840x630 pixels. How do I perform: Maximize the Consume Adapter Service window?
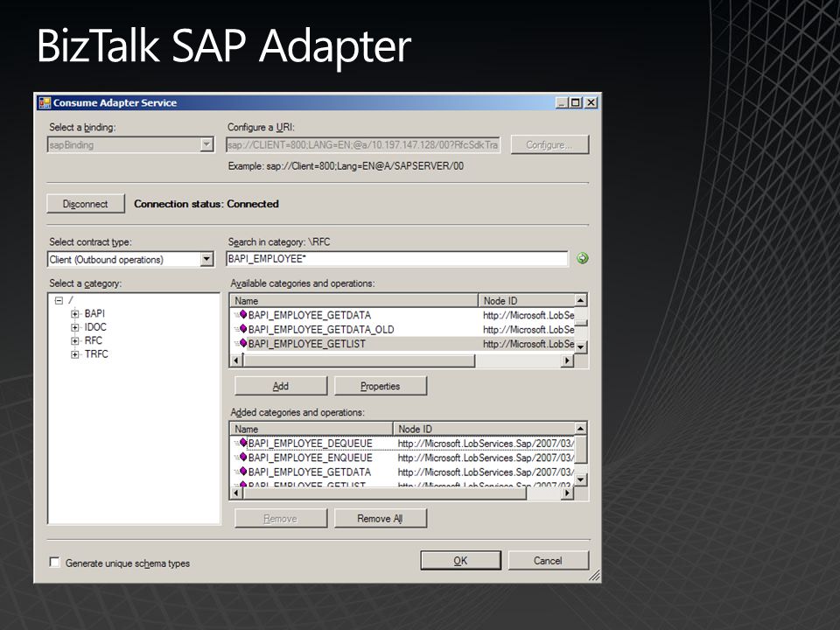click(576, 102)
